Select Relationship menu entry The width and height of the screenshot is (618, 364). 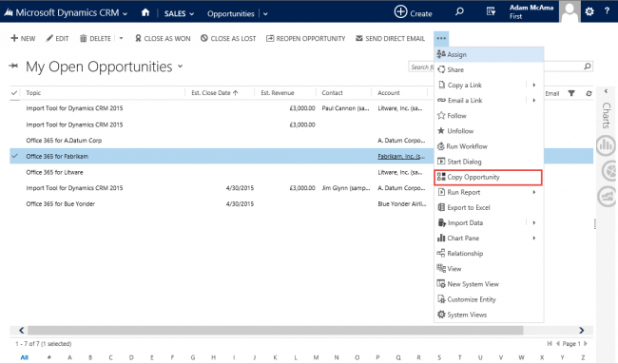[489, 254]
